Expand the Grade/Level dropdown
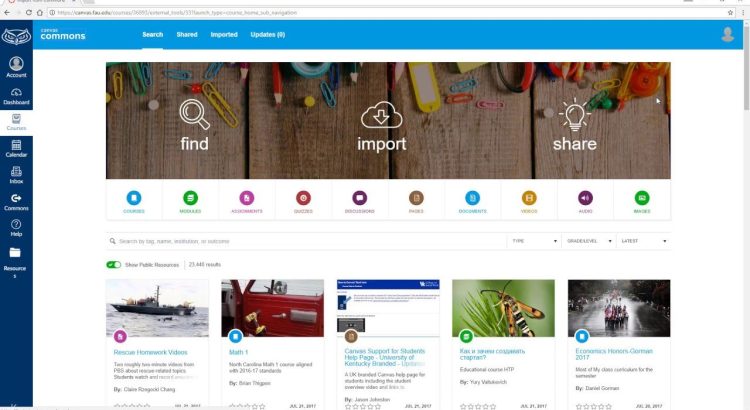Screen dimensions: 750x410 click(x=588, y=241)
